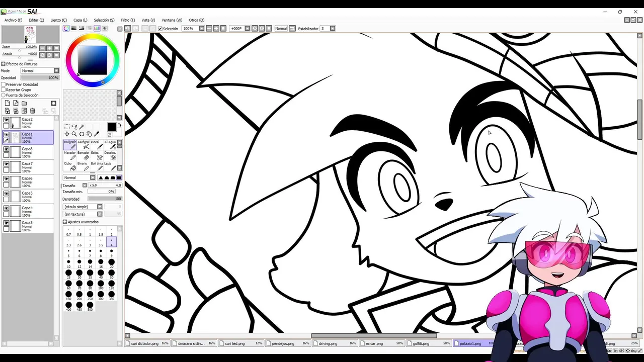Viewport: 644px width, 362px height.
Task: Create a new layer in layer panel
Action: pos(7,104)
